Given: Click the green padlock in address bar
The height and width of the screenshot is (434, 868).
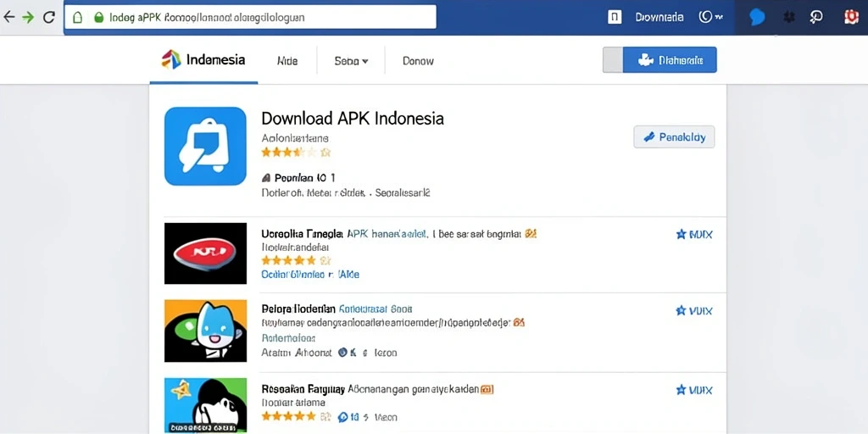Looking at the screenshot, I should pyautogui.click(x=98, y=17).
